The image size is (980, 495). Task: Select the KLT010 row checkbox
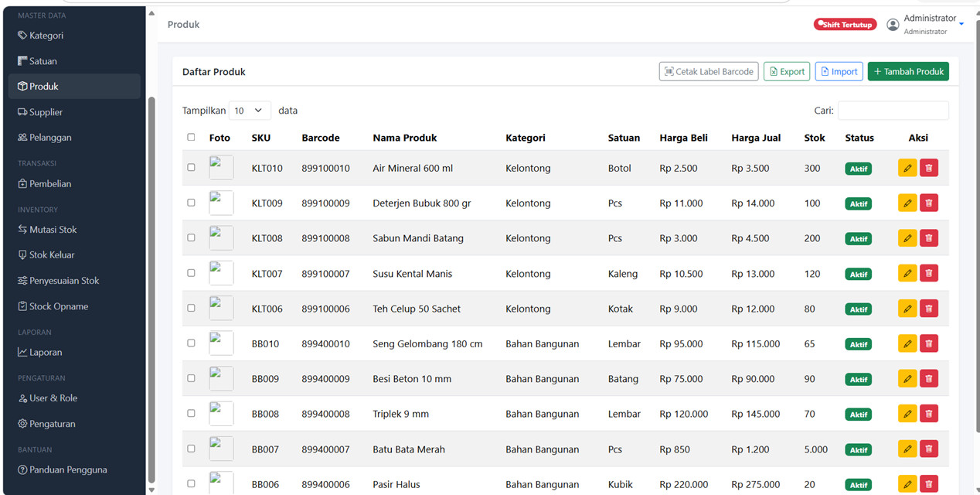pos(191,168)
